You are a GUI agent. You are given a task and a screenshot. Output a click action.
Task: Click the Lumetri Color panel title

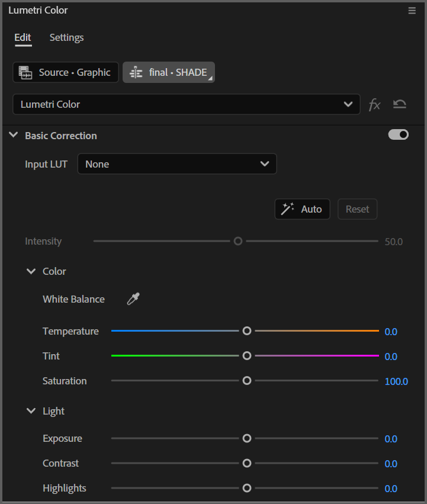point(38,10)
